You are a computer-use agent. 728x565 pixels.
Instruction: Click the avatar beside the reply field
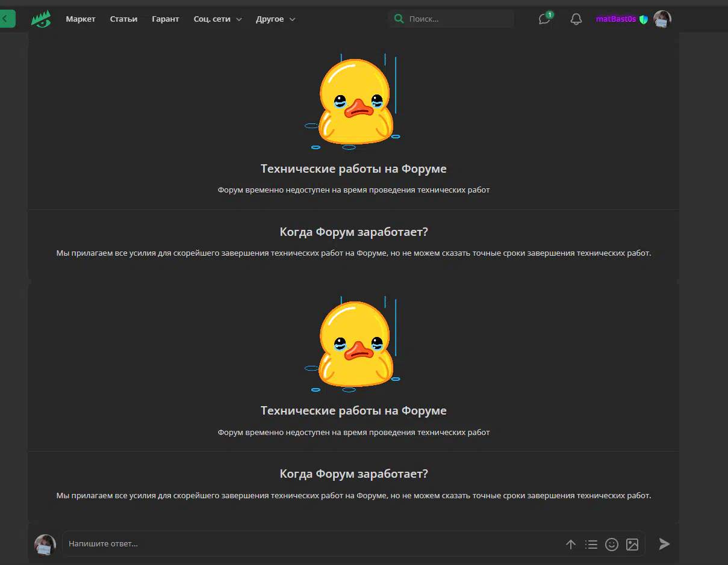[45, 545]
